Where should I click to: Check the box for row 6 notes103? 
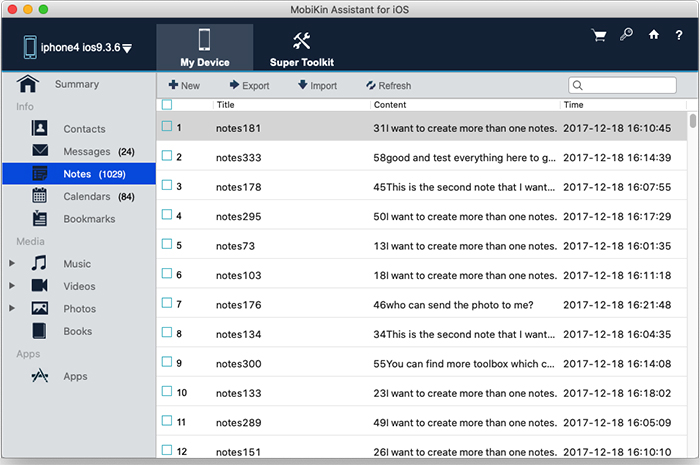(x=167, y=274)
